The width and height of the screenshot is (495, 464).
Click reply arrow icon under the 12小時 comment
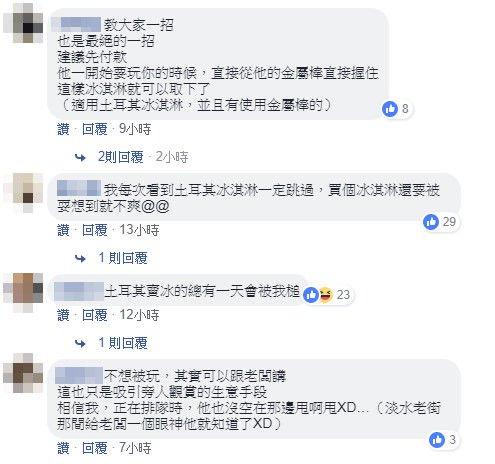[80, 343]
